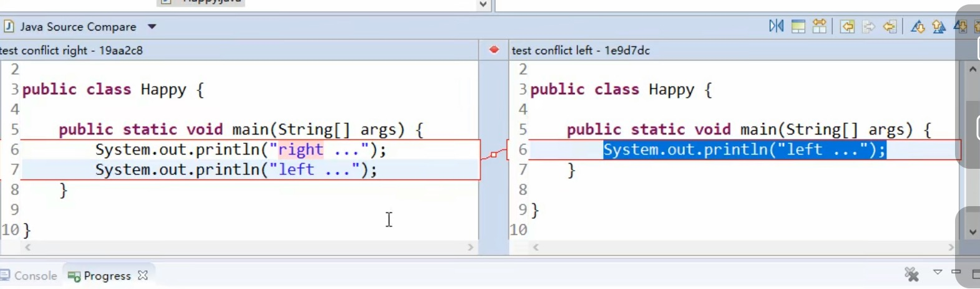Open the Progress view menu triangle

pos(937,272)
